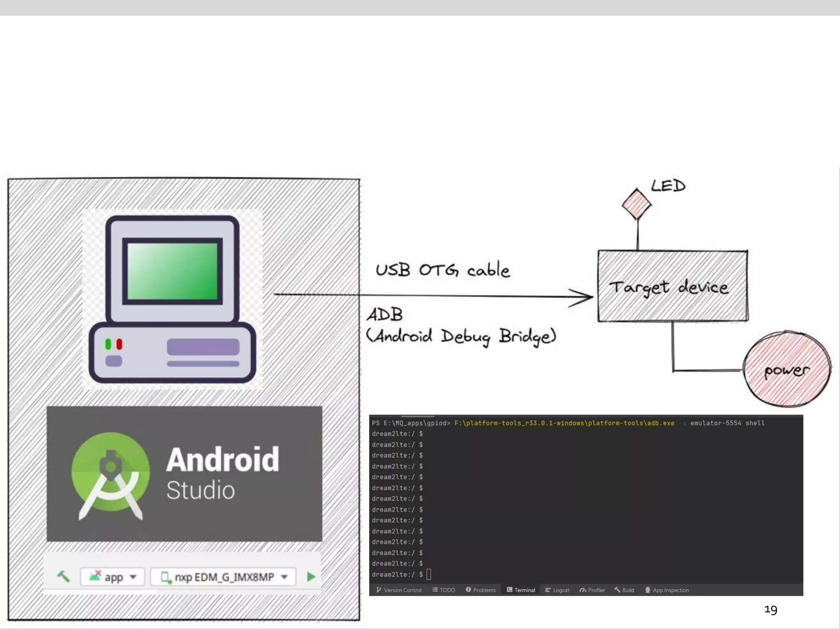Image resolution: width=840 pixels, height=630 pixels.
Task: Click the pink LED diamond shape
Action: (x=636, y=204)
